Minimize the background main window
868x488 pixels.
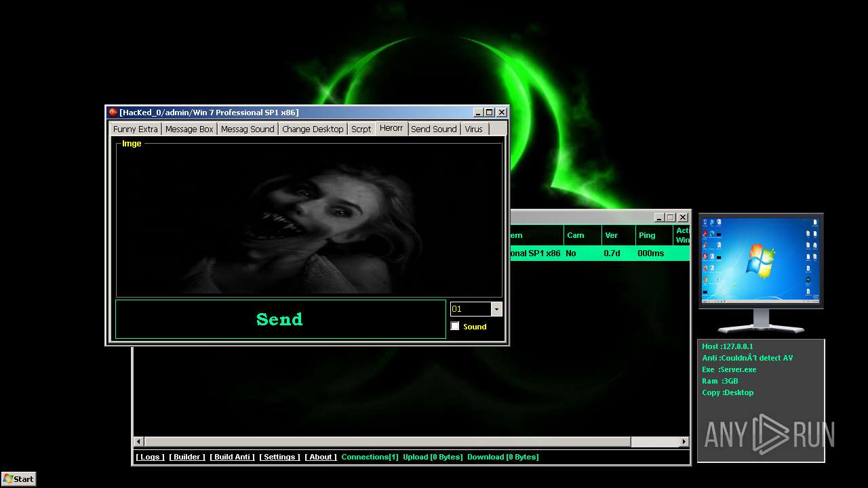(659, 218)
